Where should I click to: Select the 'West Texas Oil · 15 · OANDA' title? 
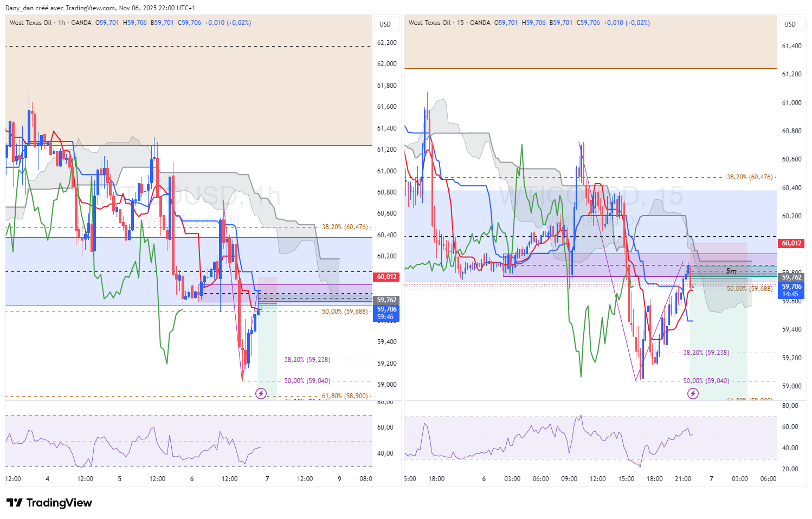449,23
